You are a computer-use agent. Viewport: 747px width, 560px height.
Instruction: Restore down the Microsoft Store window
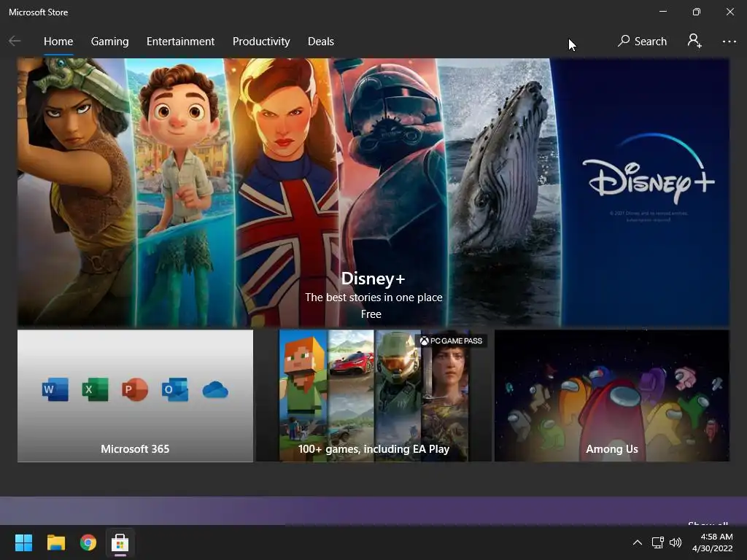click(x=697, y=12)
